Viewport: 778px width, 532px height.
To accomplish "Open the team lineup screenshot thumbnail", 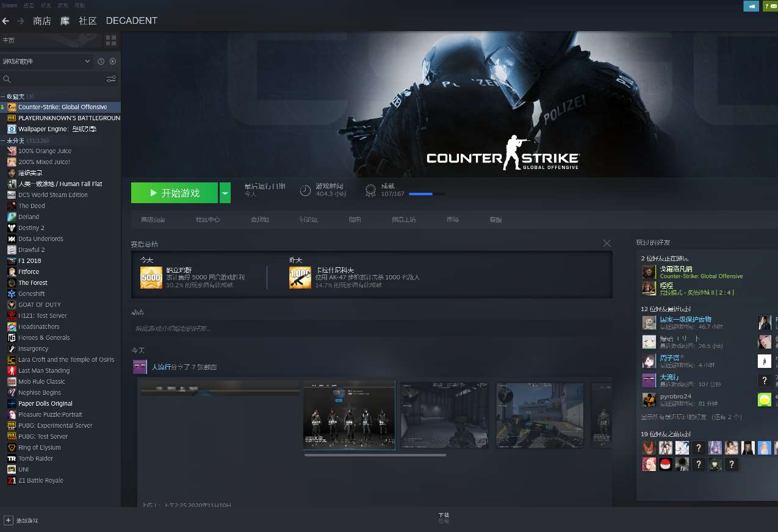I will point(349,415).
